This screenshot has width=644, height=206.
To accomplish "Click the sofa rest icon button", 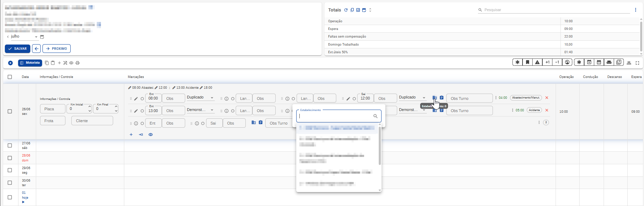I will coord(609,62).
